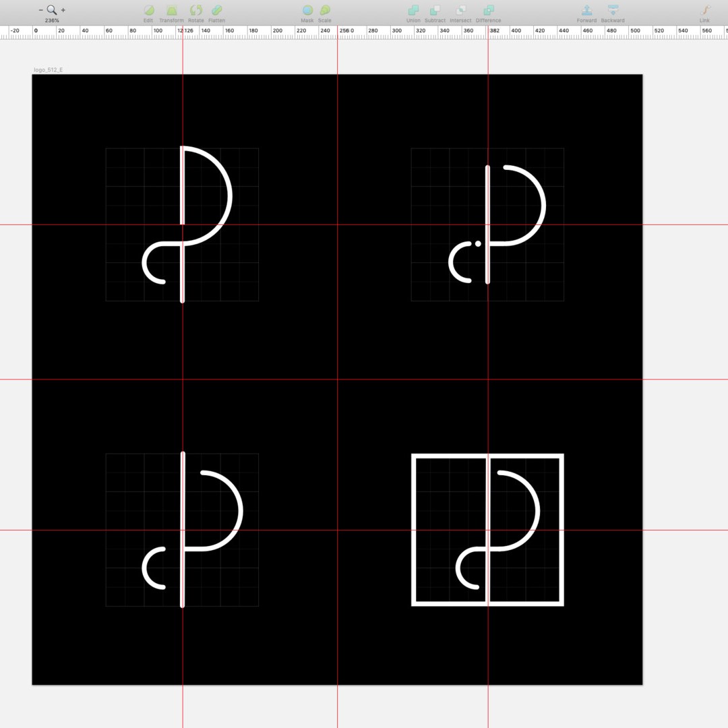Select the Scale tool
728x728 pixels.
click(325, 10)
